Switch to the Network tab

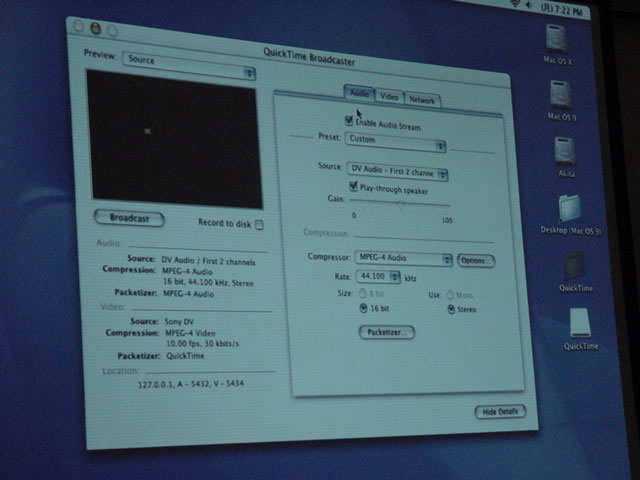coord(422,100)
